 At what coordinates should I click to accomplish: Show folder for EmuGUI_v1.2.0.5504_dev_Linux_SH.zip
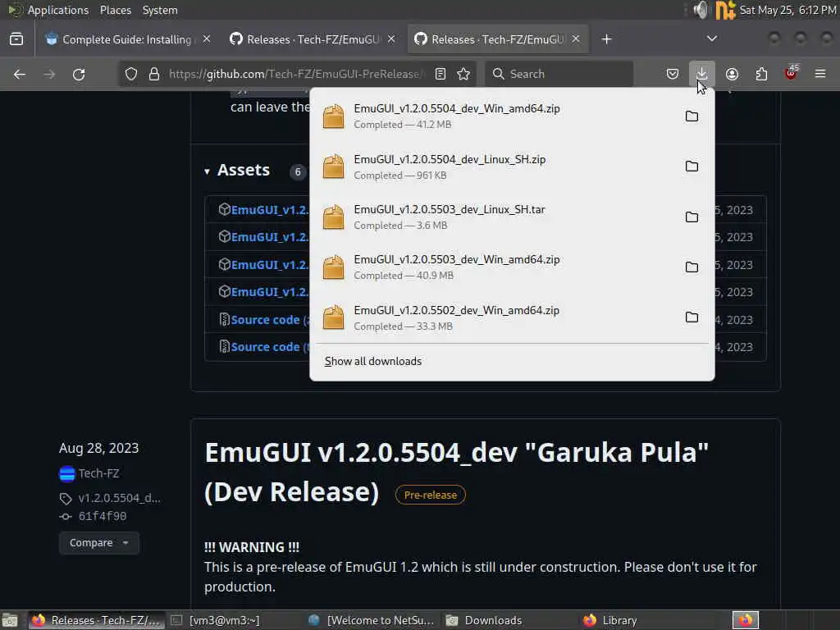click(692, 167)
